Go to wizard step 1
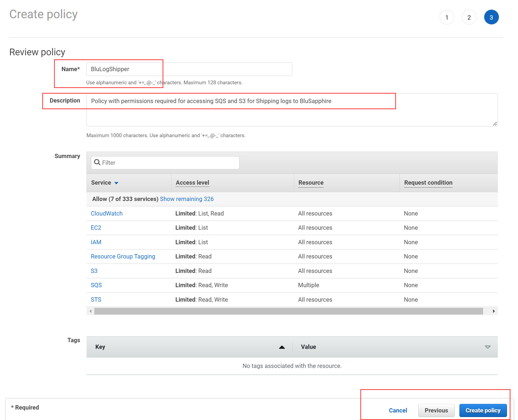Screen dimensions: 518x420 (447, 17)
